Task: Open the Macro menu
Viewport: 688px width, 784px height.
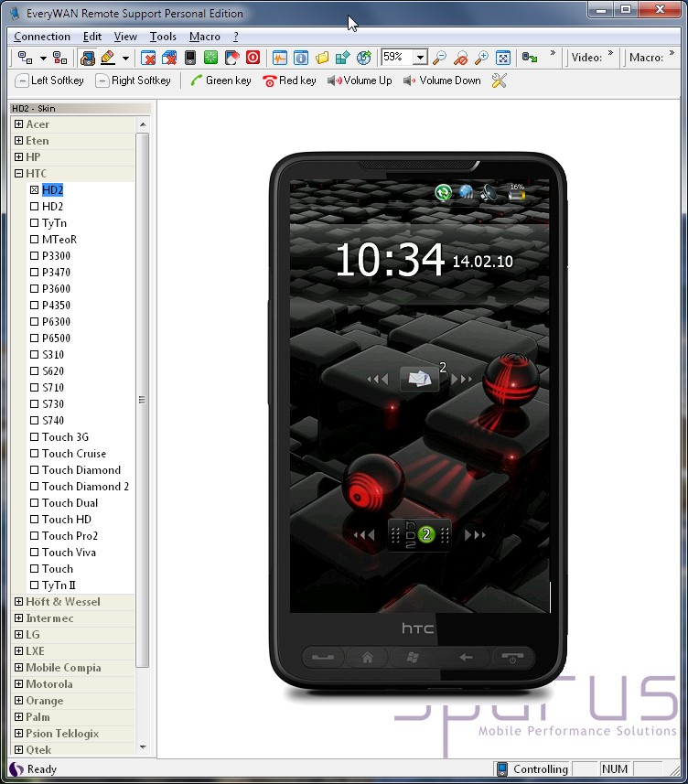Action: point(205,37)
